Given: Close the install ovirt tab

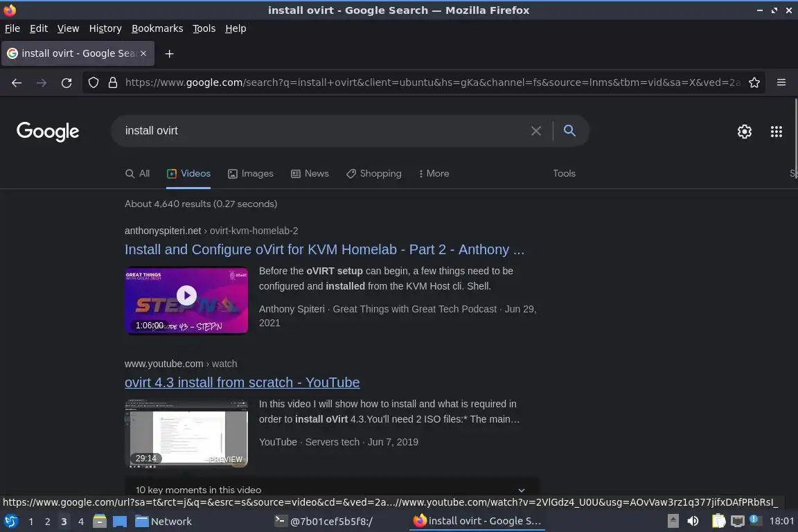Looking at the screenshot, I should [143, 53].
